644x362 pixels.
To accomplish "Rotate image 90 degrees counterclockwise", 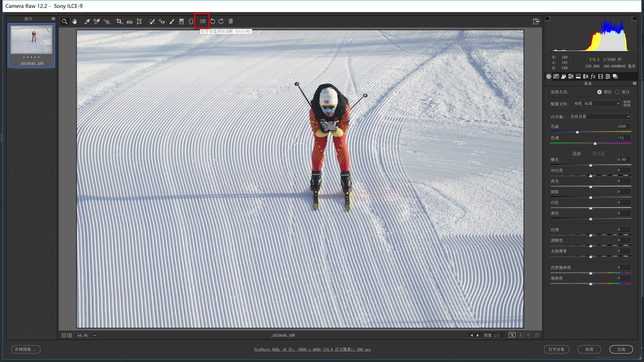I will (x=213, y=21).
